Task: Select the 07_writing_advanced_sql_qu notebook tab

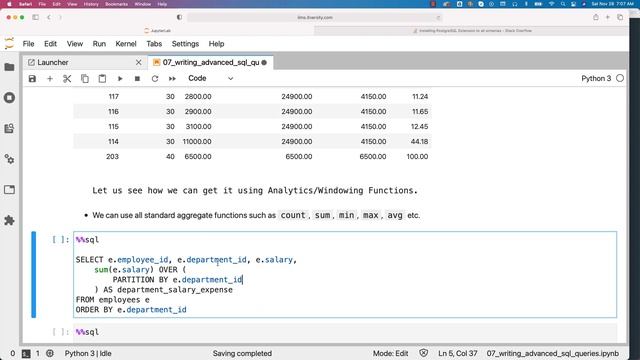Action: click(211, 62)
